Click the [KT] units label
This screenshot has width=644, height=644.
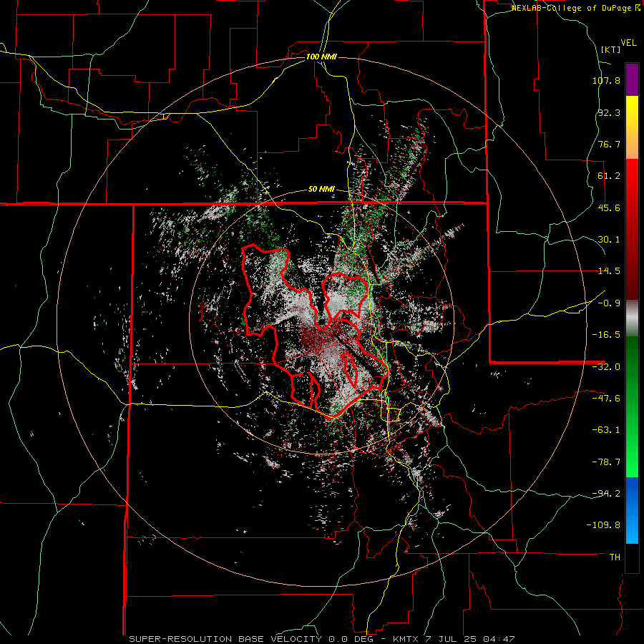point(611,49)
